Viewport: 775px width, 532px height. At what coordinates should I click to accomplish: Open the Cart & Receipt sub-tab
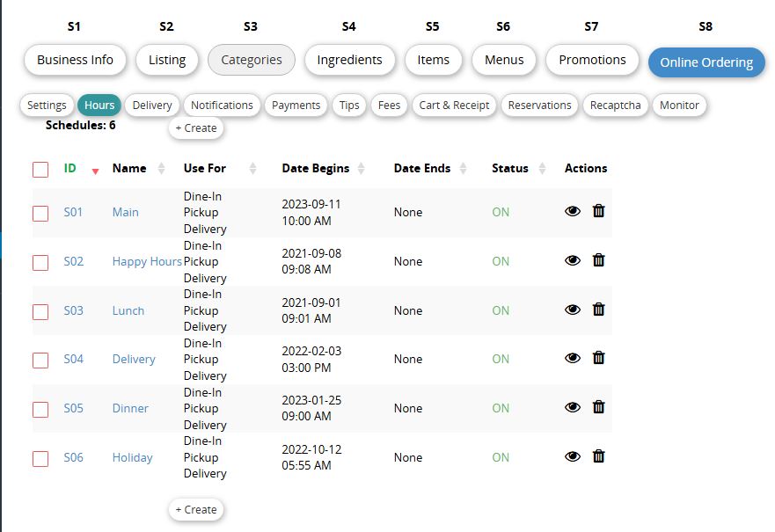[454, 106]
